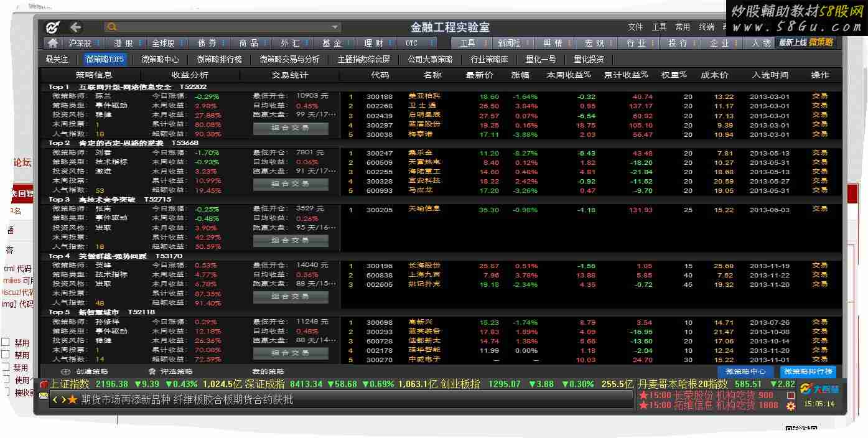Click stock name 卫士通
The width and height of the screenshot is (868, 438).
[x=424, y=106]
